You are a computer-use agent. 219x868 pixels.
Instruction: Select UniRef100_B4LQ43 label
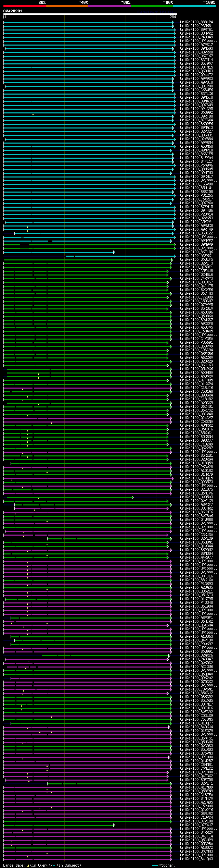coord(196,859)
